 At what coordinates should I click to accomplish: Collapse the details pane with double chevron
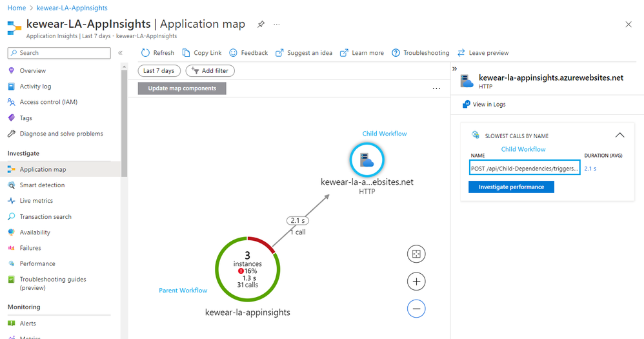click(455, 68)
